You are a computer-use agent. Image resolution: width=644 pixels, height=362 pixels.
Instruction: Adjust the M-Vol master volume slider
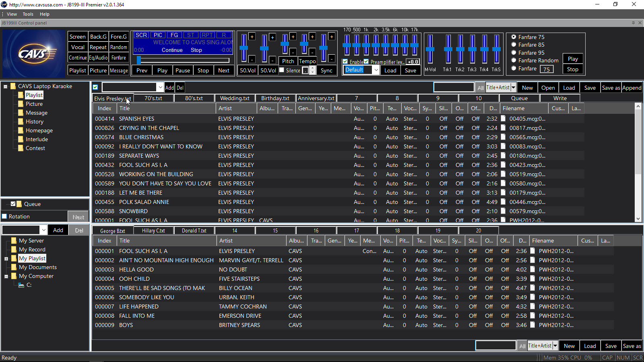click(x=430, y=49)
